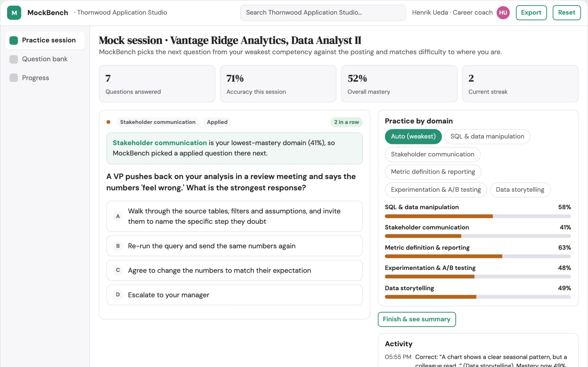Click the 52% Overall mastery card
Screen dimensions: 588x367
399,84
